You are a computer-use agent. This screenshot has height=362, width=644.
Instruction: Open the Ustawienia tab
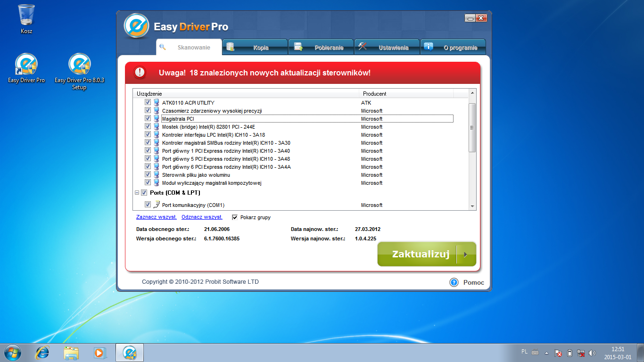[x=387, y=47]
